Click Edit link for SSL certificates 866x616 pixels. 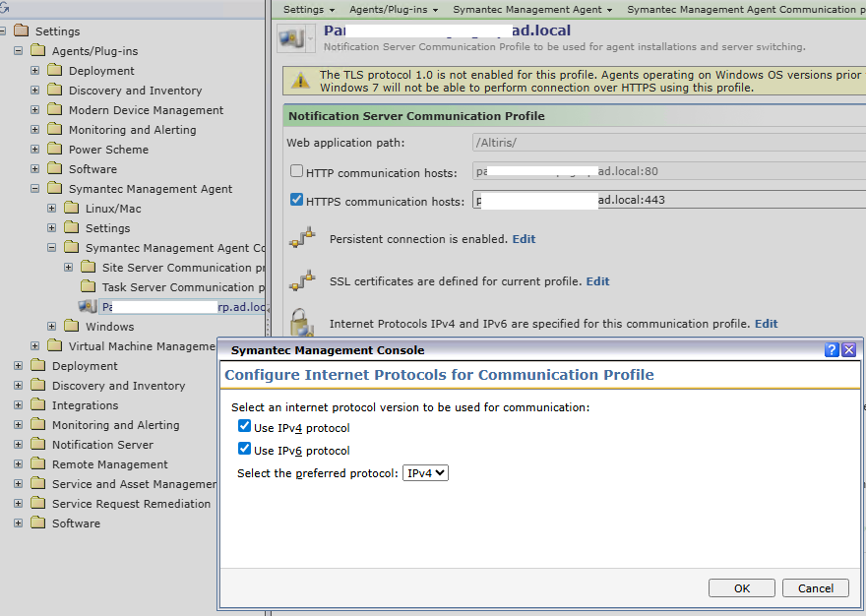point(597,281)
